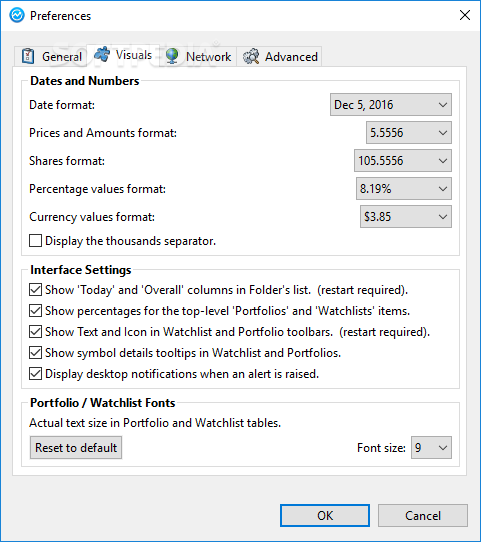Close the Preferences dialog window
The height and width of the screenshot is (542, 481).
[465, 15]
